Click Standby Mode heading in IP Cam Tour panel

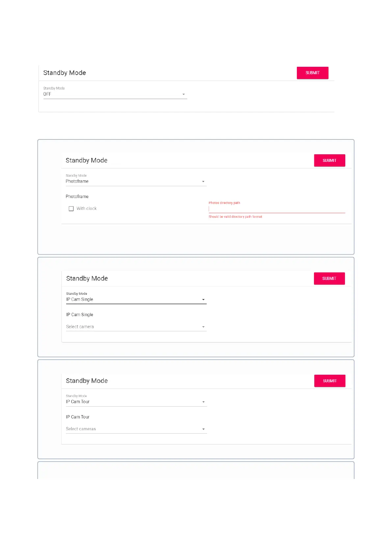click(x=87, y=381)
